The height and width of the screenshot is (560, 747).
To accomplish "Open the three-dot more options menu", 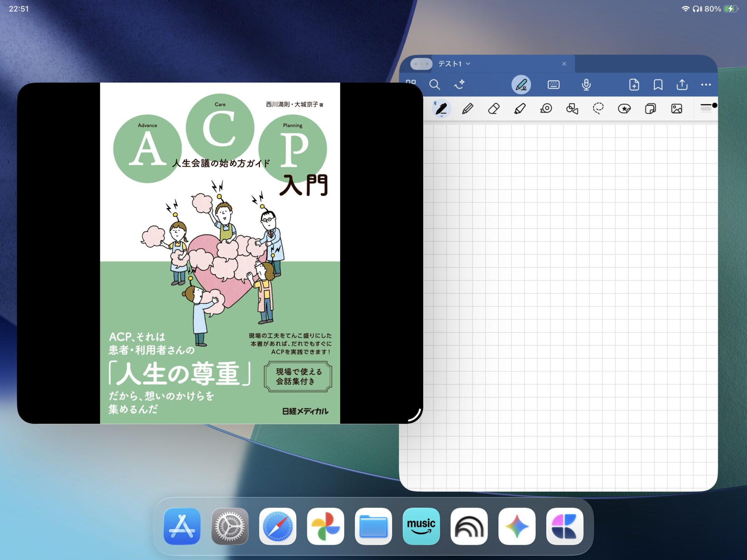I will pyautogui.click(x=706, y=84).
